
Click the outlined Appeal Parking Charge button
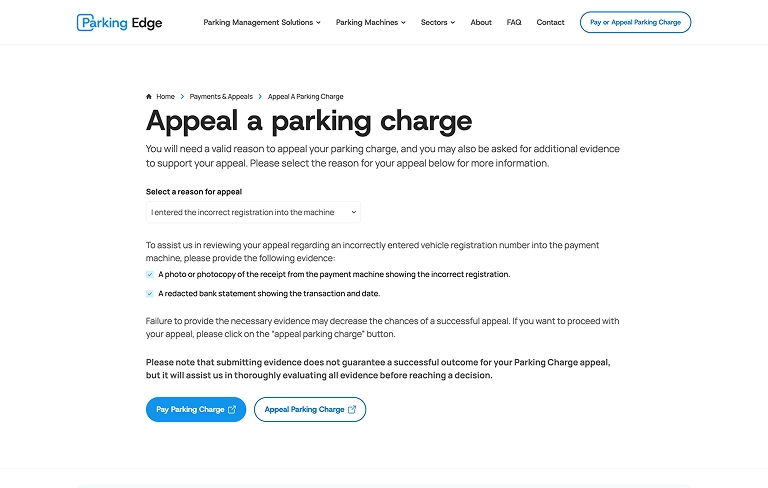tap(309, 409)
